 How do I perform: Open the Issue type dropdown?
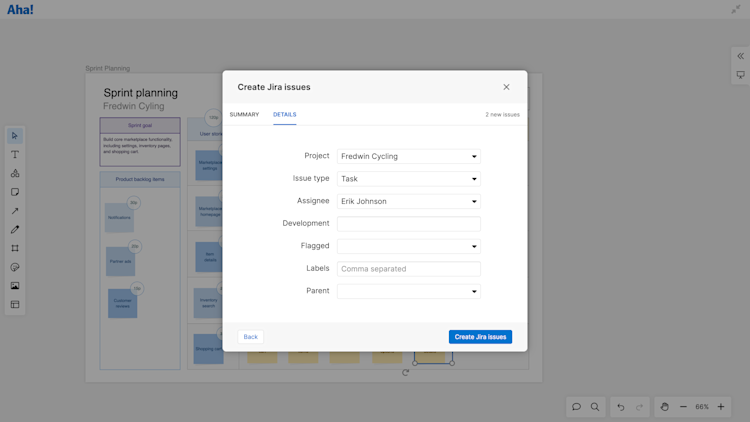pos(408,179)
